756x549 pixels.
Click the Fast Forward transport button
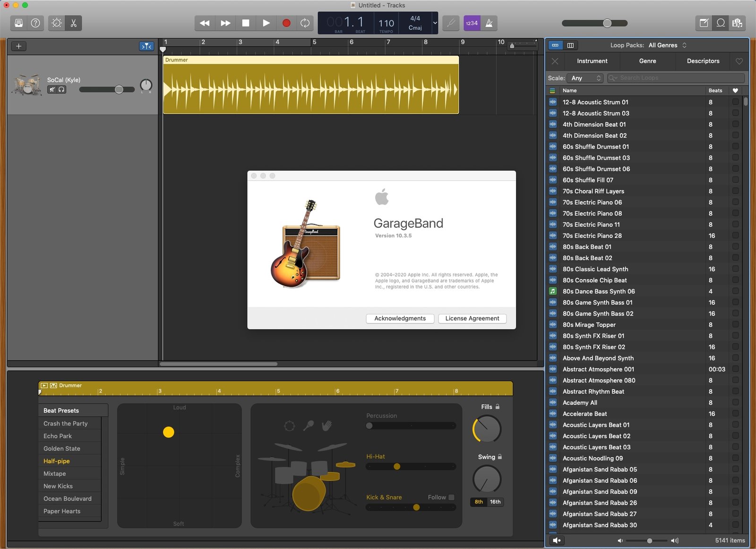click(x=225, y=23)
